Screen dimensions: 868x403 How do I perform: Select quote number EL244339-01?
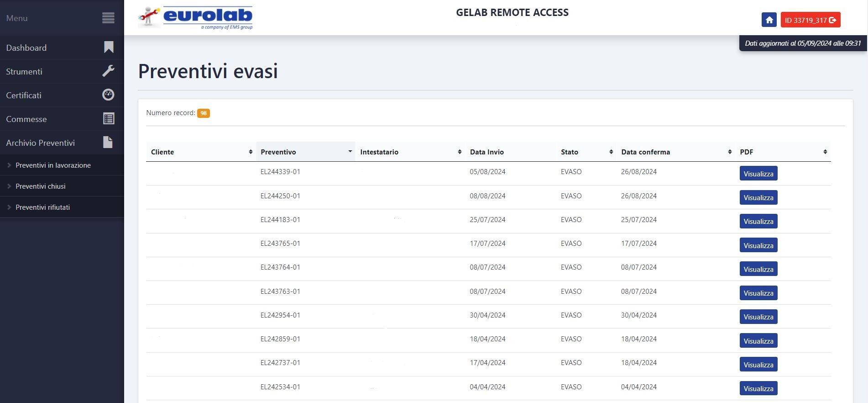pos(280,172)
